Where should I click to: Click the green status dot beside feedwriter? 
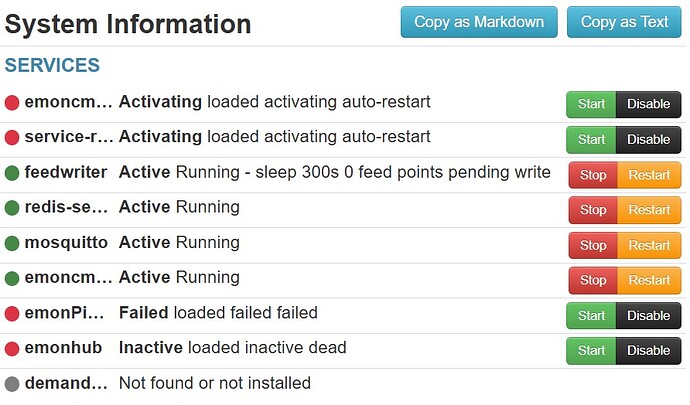point(12,173)
